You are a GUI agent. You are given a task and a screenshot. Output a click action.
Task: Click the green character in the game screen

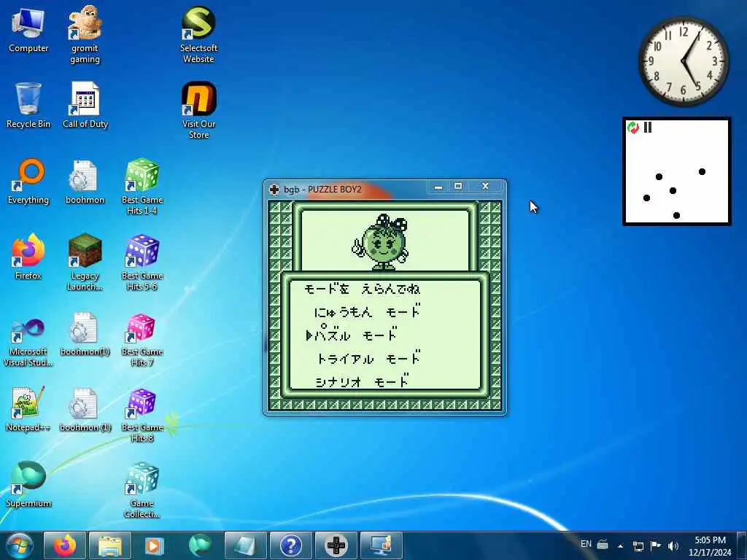coord(381,242)
